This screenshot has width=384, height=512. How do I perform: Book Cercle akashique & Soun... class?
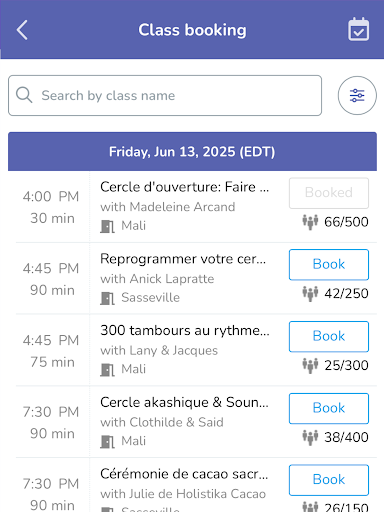329,408
